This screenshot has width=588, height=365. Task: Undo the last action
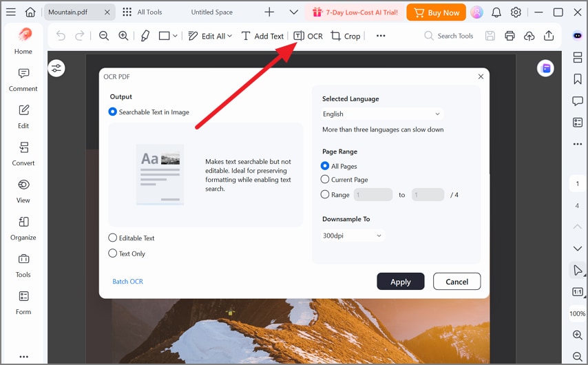[x=61, y=36]
